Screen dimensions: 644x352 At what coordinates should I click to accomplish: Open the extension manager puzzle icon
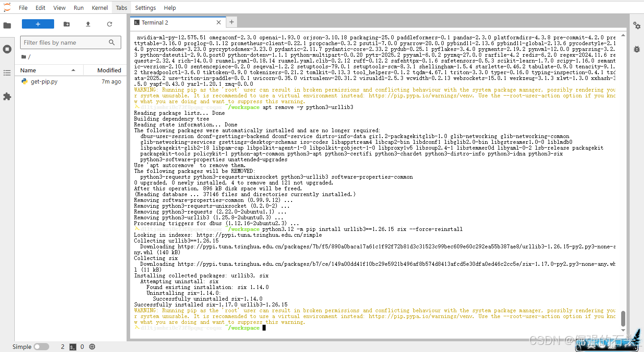point(7,96)
